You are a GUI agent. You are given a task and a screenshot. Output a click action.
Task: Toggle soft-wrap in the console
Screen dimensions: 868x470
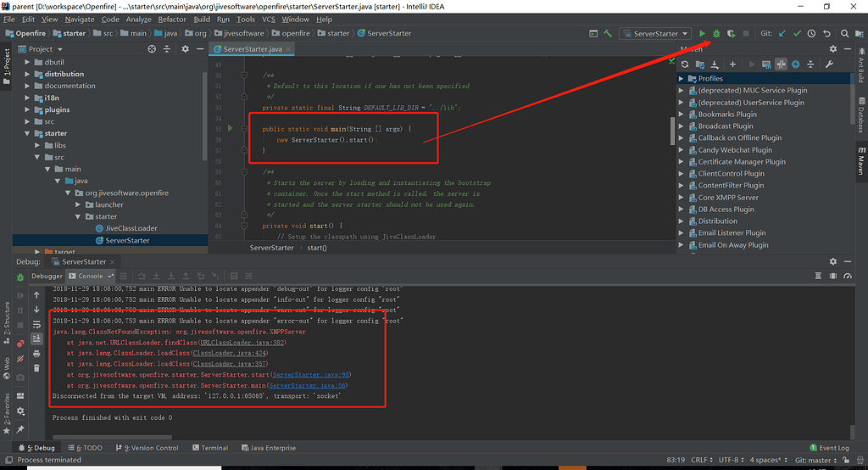pyautogui.click(x=36, y=324)
